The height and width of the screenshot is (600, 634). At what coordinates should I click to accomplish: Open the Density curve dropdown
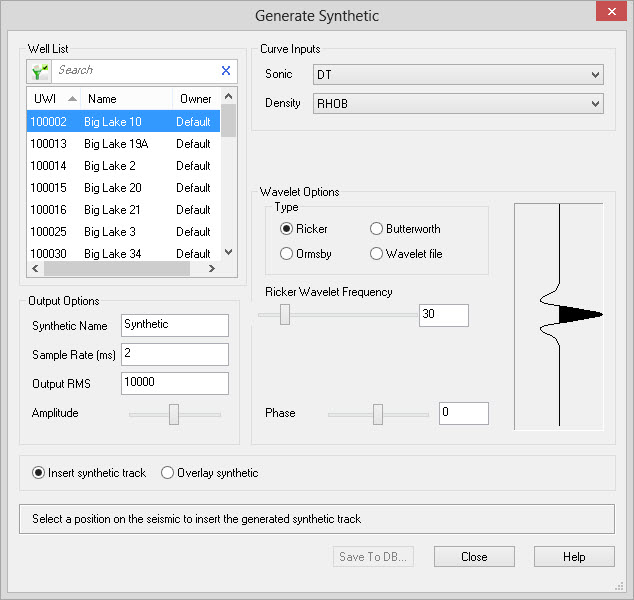(x=458, y=103)
